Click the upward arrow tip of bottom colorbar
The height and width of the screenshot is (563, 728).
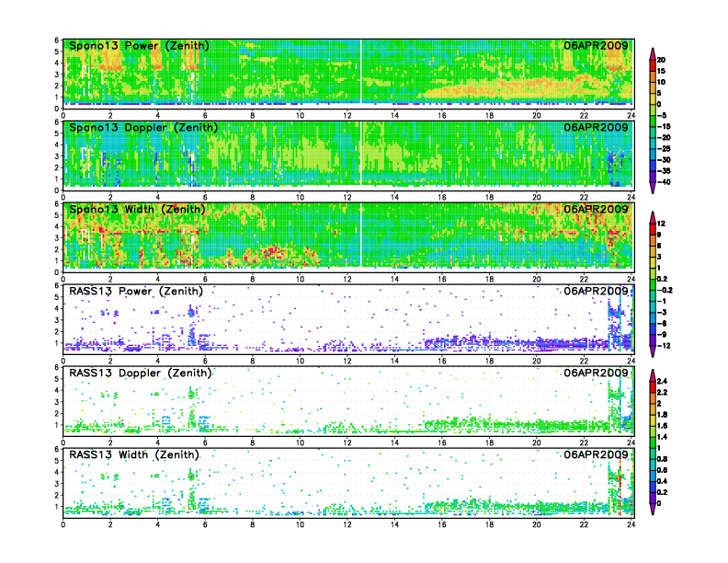coord(653,375)
